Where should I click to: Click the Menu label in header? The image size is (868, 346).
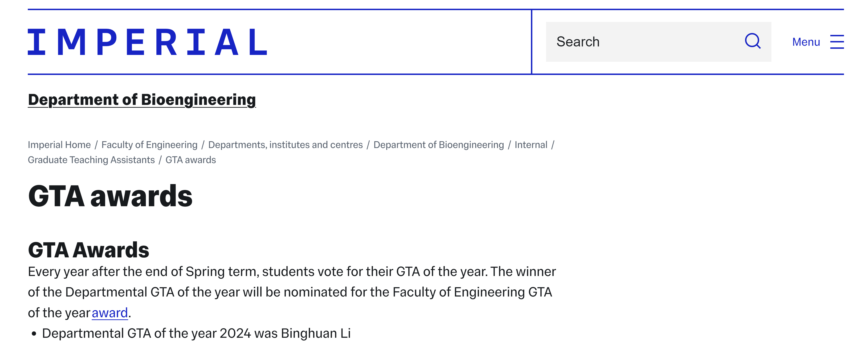click(x=806, y=42)
